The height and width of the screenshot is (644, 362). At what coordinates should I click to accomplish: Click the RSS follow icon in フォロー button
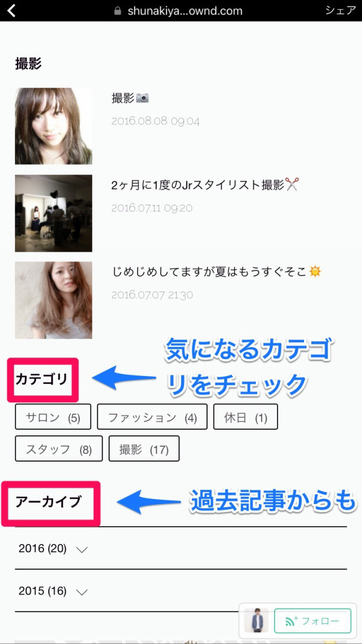[x=291, y=621]
